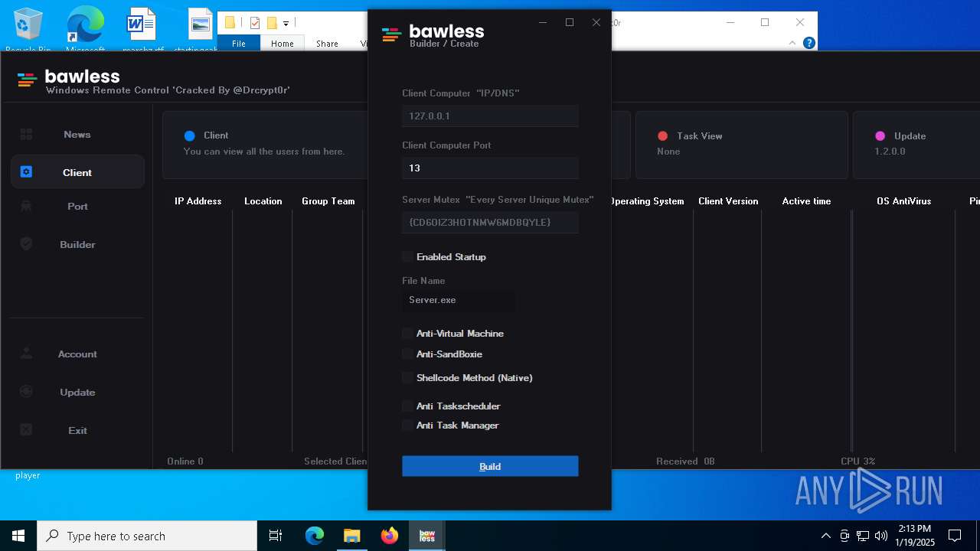Click the OS AntiVirus column header
The width and height of the screenshot is (980, 551).
[904, 201]
